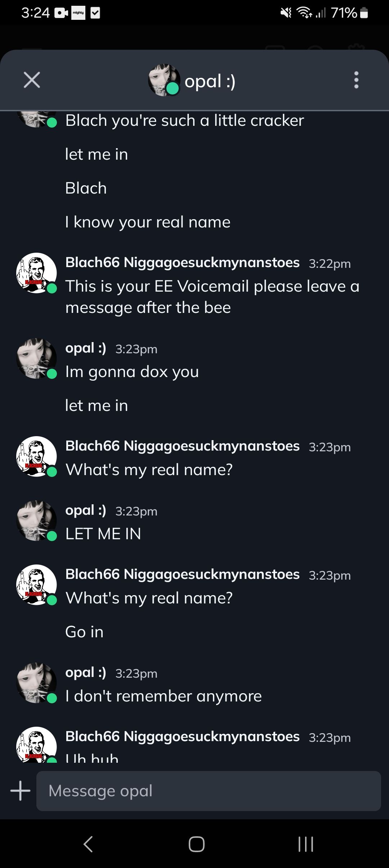Image resolution: width=389 pixels, height=868 pixels.
Task: Tap the Wi-Fi status icon
Action: pyautogui.click(x=304, y=13)
